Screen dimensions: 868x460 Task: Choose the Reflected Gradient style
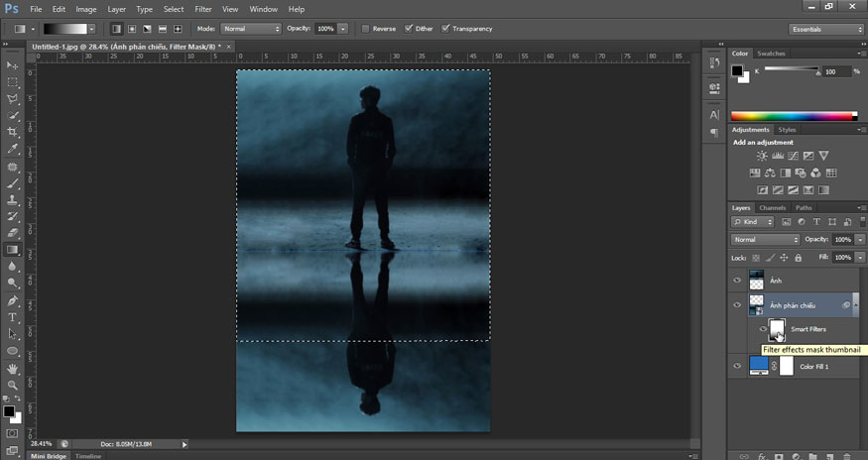click(x=163, y=29)
